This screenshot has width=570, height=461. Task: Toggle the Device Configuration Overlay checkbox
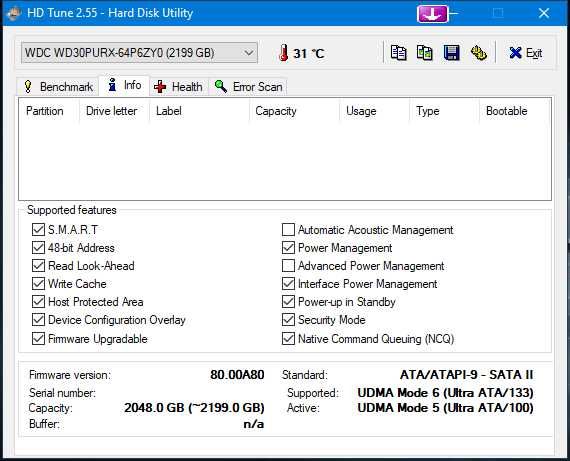tap(38, 320)
